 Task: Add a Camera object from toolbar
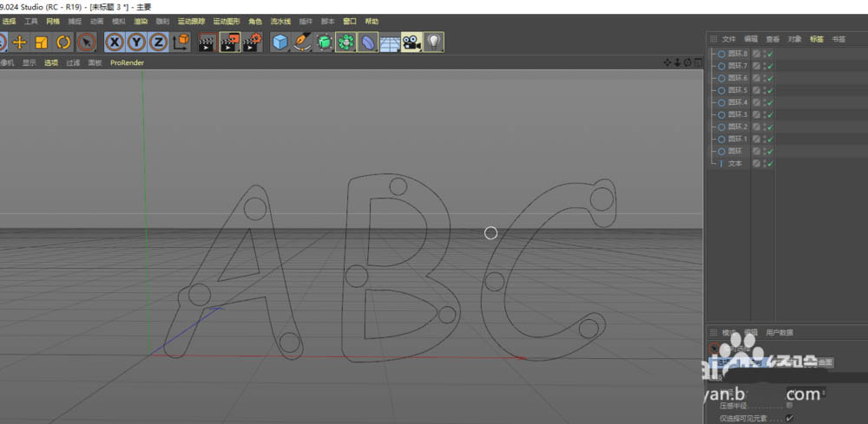411,42
